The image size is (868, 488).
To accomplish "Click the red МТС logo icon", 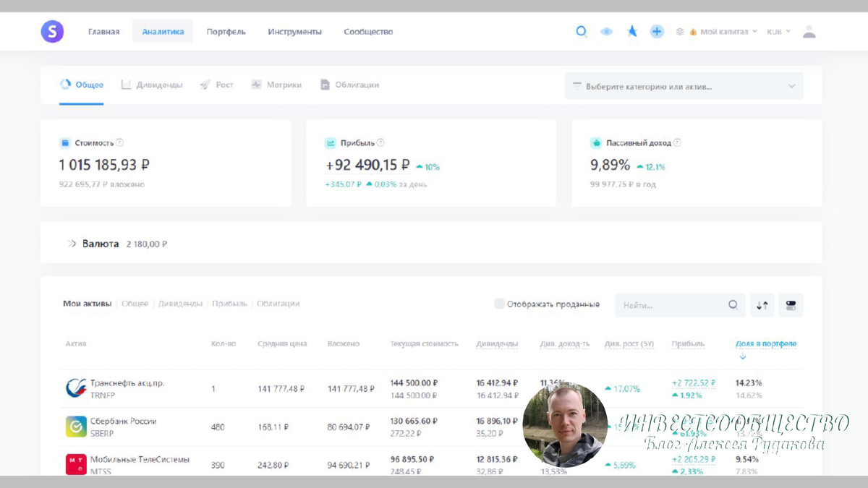I will click(76, 464).
